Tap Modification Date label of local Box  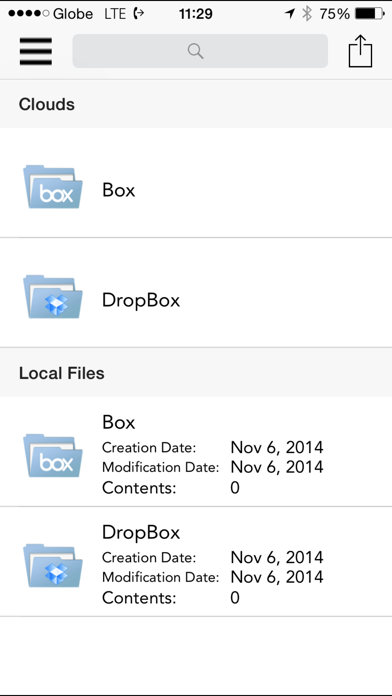(x=161, y=467)
